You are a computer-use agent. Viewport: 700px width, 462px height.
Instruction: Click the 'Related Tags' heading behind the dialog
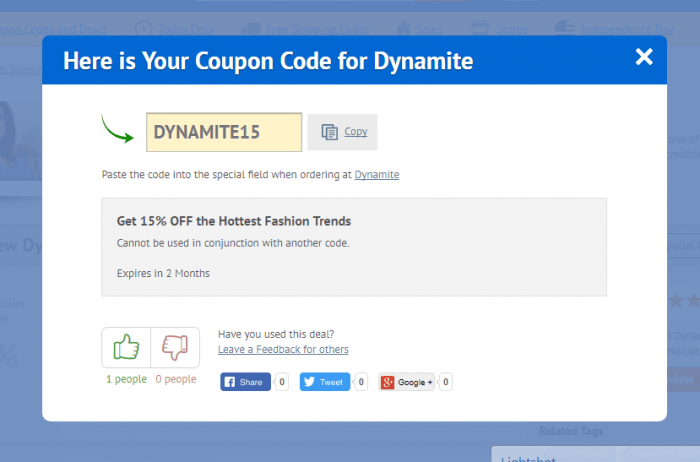click(571, 431)
